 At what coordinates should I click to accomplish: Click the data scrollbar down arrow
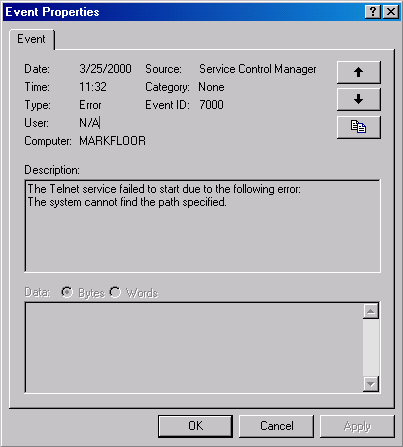[371, 384]
